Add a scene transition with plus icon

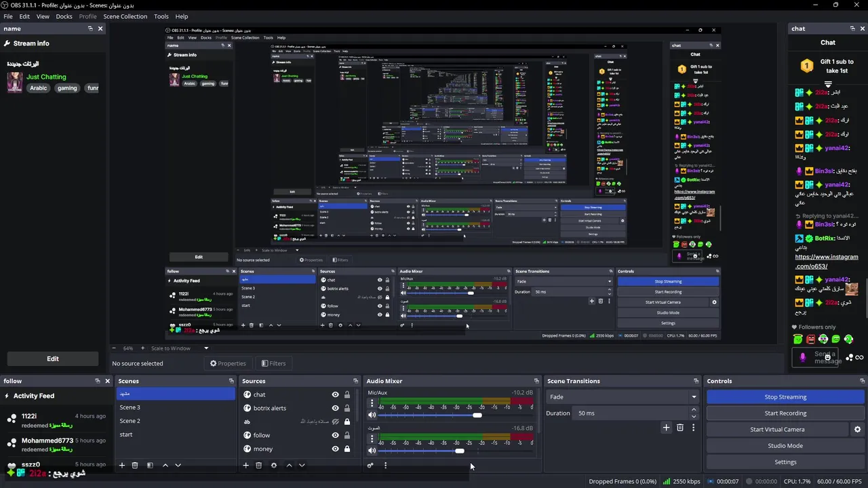click(x=666, y=428)
